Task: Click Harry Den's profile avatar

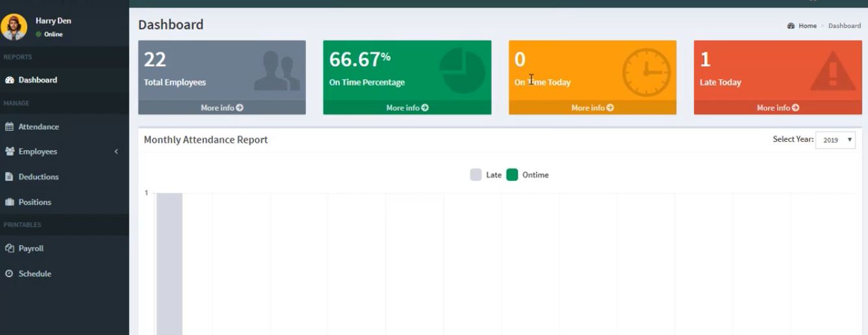Action: 14,27
